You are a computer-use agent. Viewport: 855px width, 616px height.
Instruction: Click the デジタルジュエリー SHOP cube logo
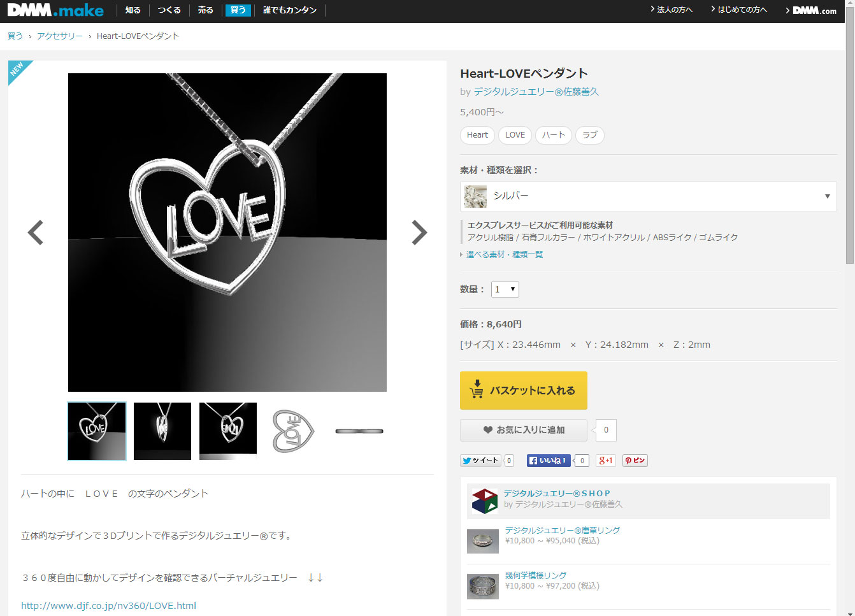click(x=485, y=501)
